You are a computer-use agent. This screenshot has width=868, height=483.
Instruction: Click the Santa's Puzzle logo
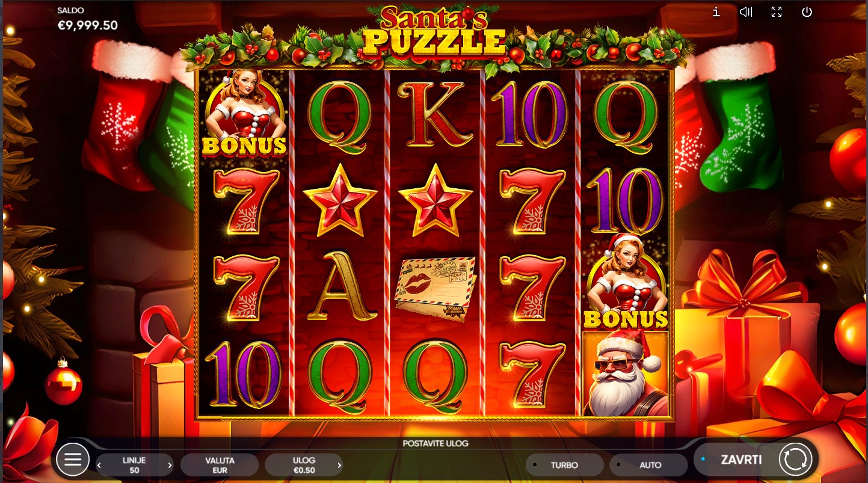pos(434,31)
